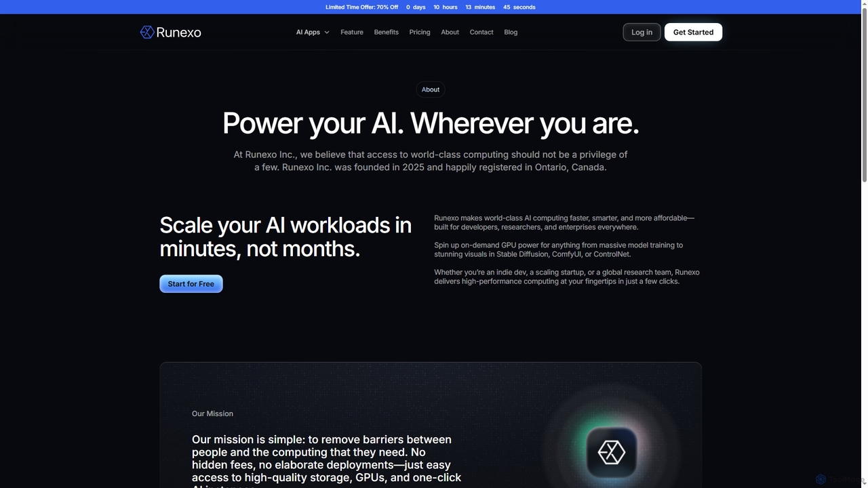The height and width of the screenshot is (488, 868).
Task: Expand the AI Apps dropdown menu
Action: [x=313, y=32]
